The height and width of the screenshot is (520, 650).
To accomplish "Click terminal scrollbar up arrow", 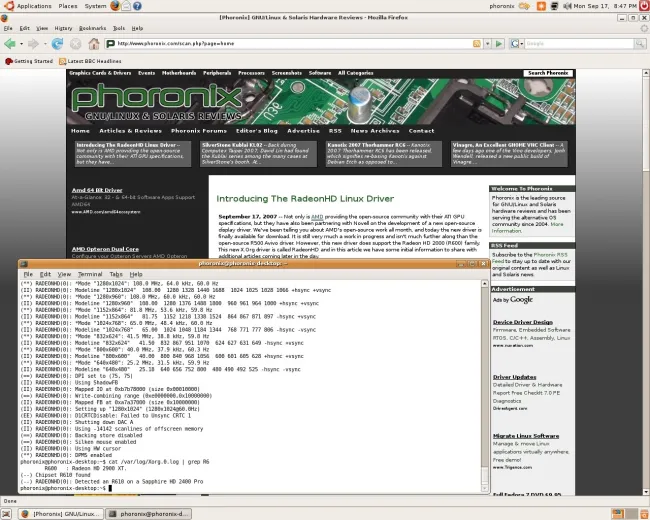I will point(485,284).
